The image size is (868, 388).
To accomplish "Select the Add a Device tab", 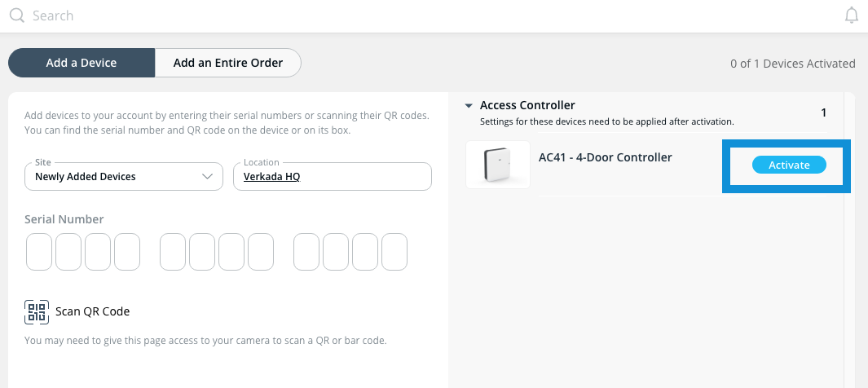I will click(x=82, y=63).
